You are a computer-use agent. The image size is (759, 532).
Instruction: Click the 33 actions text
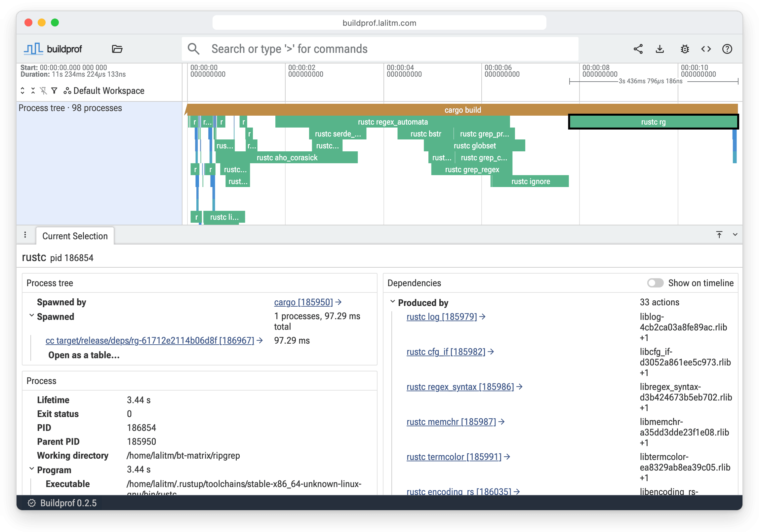pos(659,302)
